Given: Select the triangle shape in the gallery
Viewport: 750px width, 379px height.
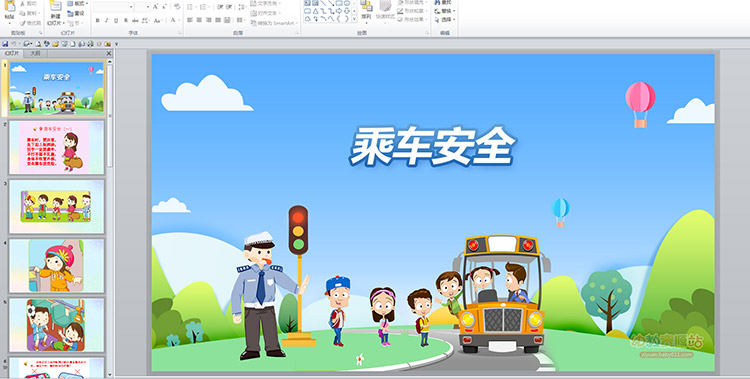Looking at the screenshot, I should pos(316,11).
